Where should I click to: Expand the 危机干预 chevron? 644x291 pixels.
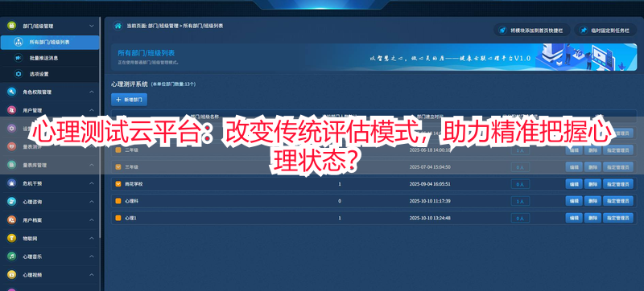pyautogui.click(x=92, y=183)
